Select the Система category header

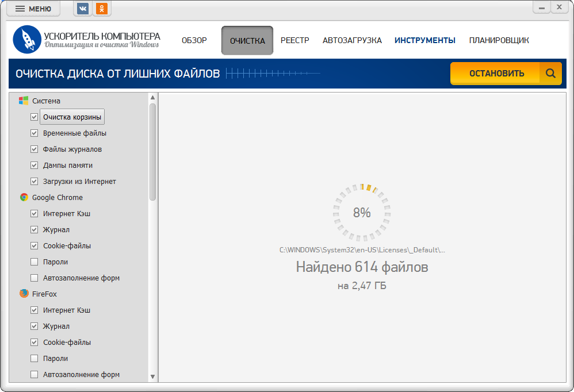(46, 101)
